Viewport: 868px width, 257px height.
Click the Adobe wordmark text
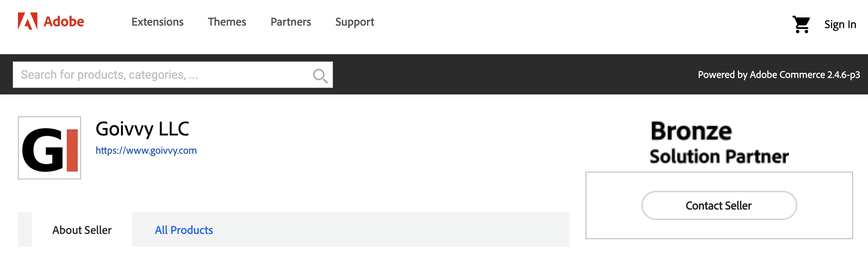(x=64, y=22)
